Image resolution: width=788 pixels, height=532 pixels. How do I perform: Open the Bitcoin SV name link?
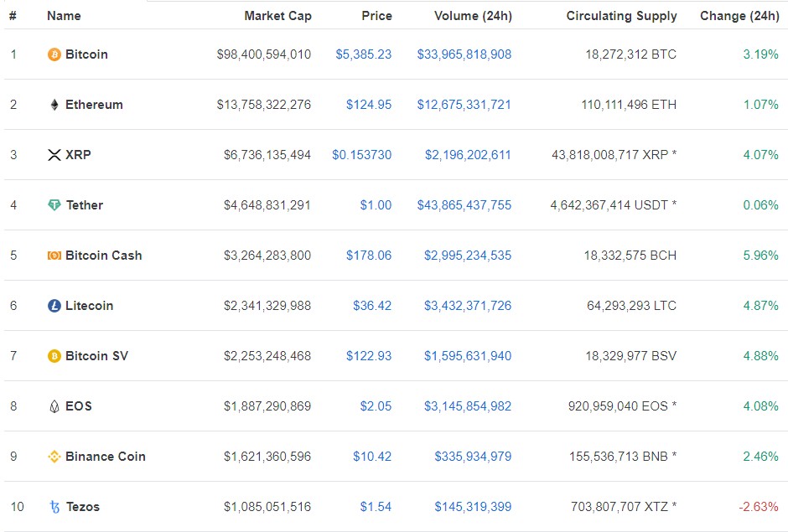click(x=97, y=356)
